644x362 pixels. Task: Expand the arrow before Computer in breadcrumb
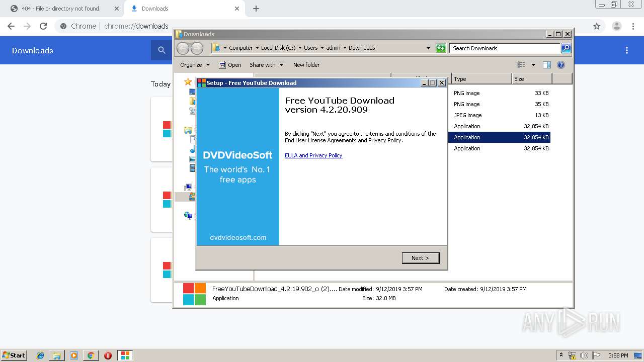225,48
